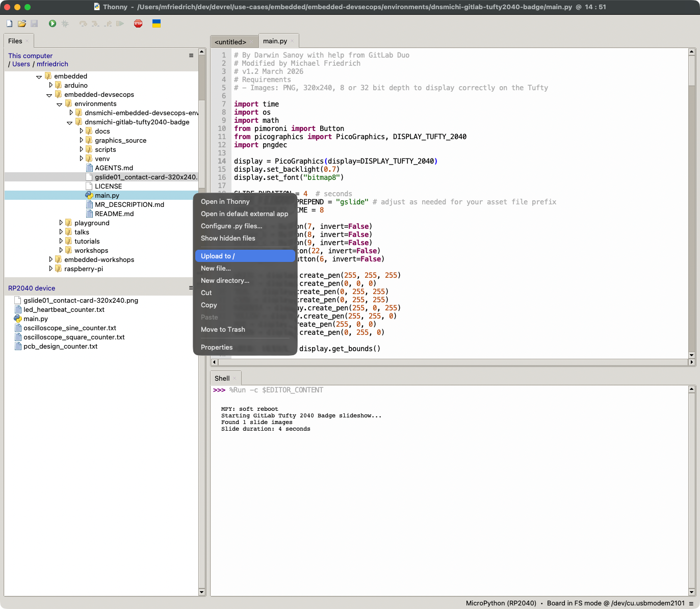The height and width of the screenshot is (609, 700).
Task: Click the Ukraine flag icon in toolbar
Action: tap(157, 23)
